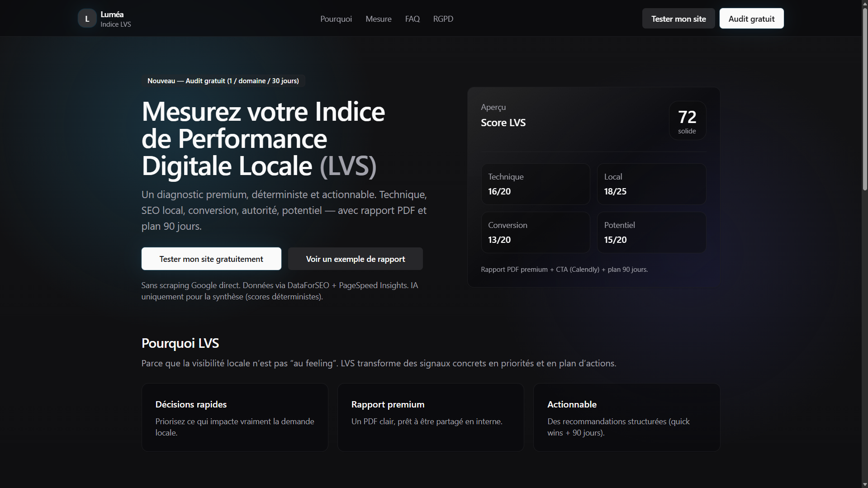Open the FAQ section

pos(412,19)
